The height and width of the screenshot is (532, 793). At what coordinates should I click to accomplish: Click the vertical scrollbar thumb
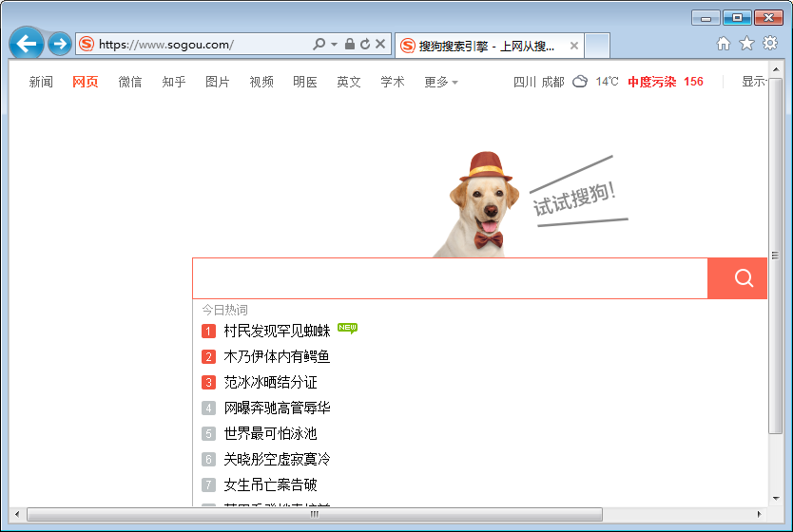776,256
